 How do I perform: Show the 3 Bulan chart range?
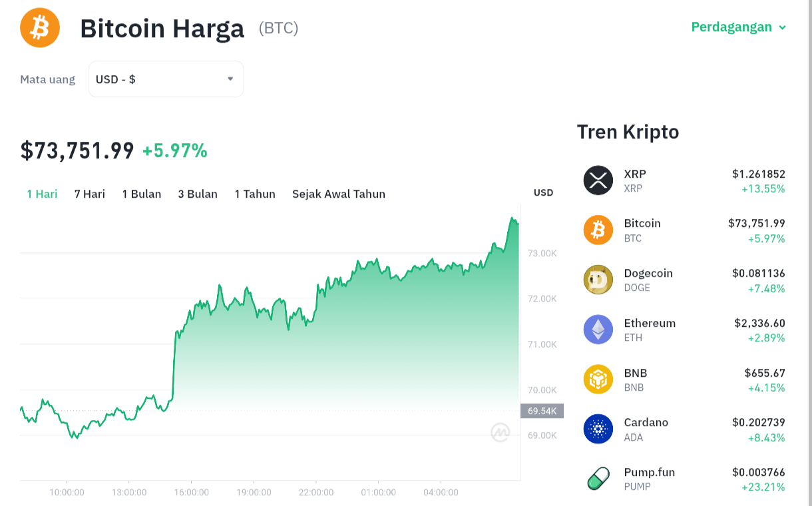[198, 194]
